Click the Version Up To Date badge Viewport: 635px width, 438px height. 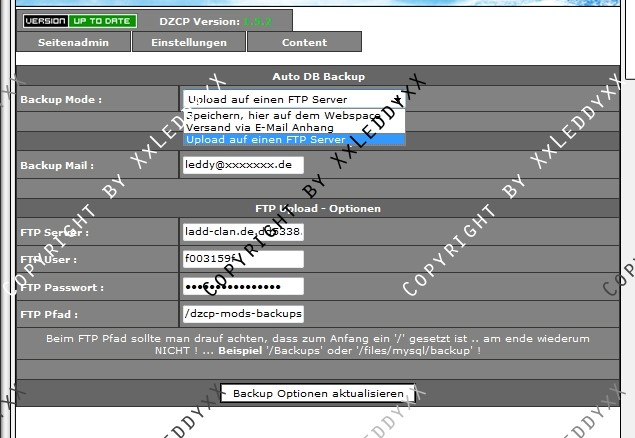point(79,20)
